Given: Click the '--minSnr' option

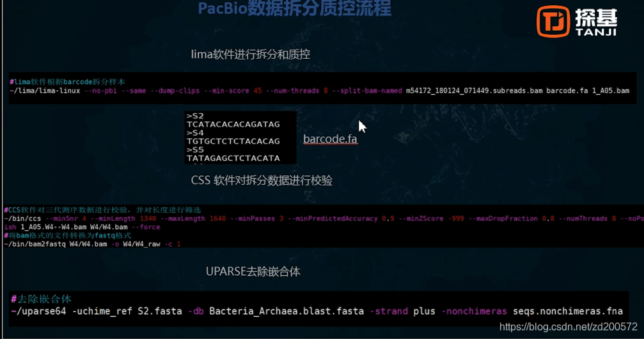Looking at the screenshot, I should [61, 219].
